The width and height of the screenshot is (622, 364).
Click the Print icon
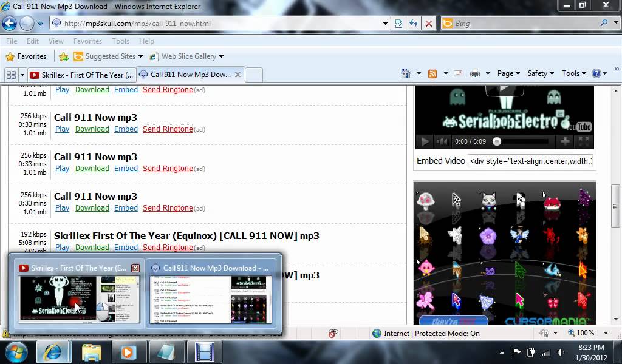coord(475,73)
